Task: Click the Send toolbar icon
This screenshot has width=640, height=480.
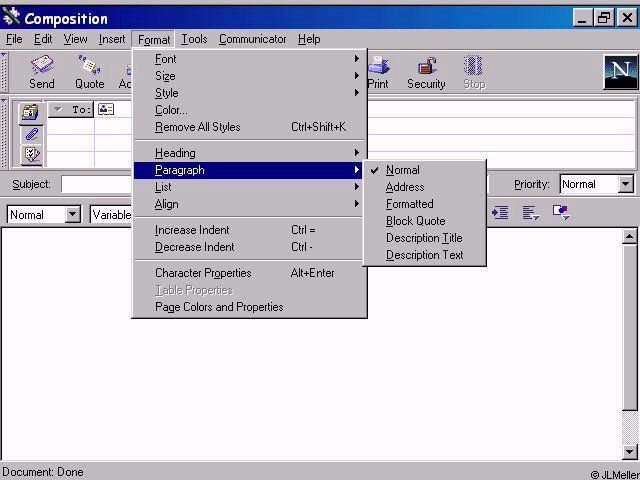Action: tap(42, 72)
